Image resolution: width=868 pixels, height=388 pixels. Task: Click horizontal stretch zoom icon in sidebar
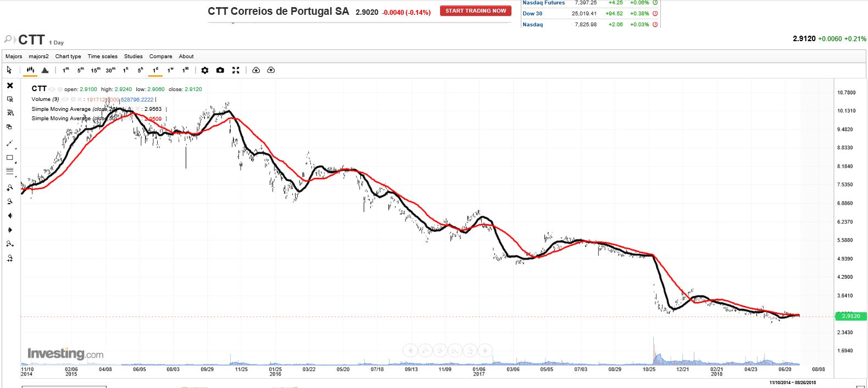tap(10, 244)
